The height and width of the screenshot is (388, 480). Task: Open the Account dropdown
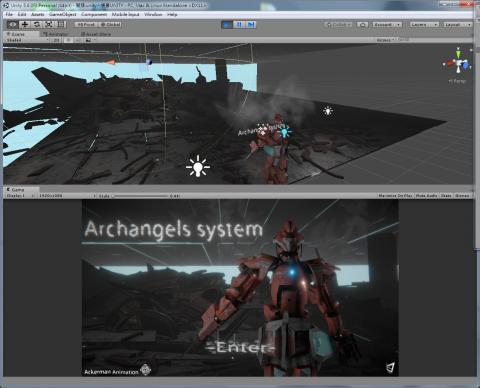coord(387,25)
